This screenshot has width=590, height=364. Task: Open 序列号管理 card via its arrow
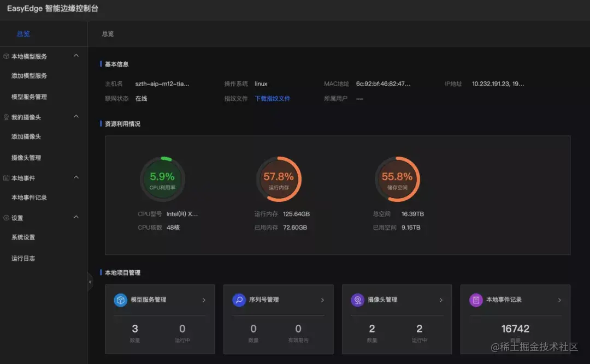click(322, 300)
